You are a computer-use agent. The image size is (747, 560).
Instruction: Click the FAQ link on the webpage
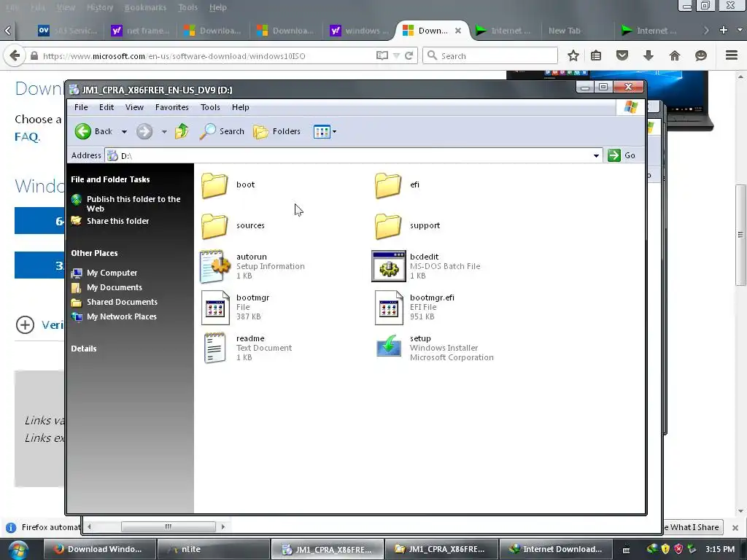(x=27, y=137)
